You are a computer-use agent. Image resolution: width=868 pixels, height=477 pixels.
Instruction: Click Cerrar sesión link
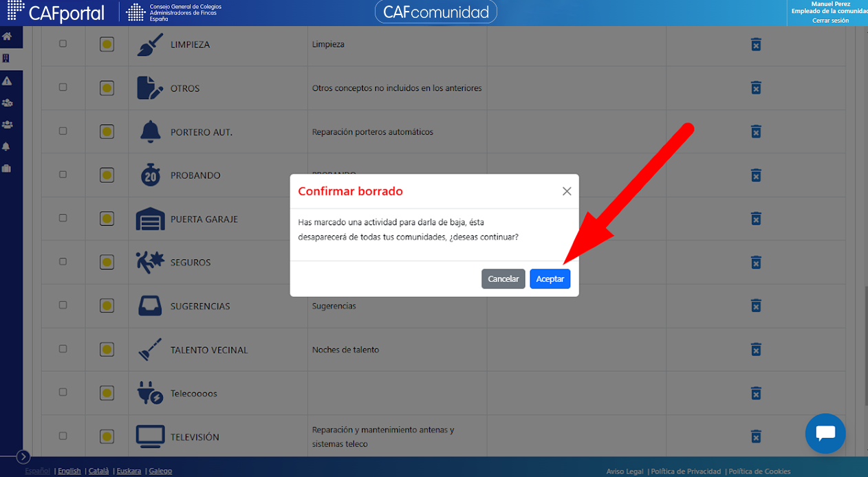pyautogui.click(x=831, y=21)
